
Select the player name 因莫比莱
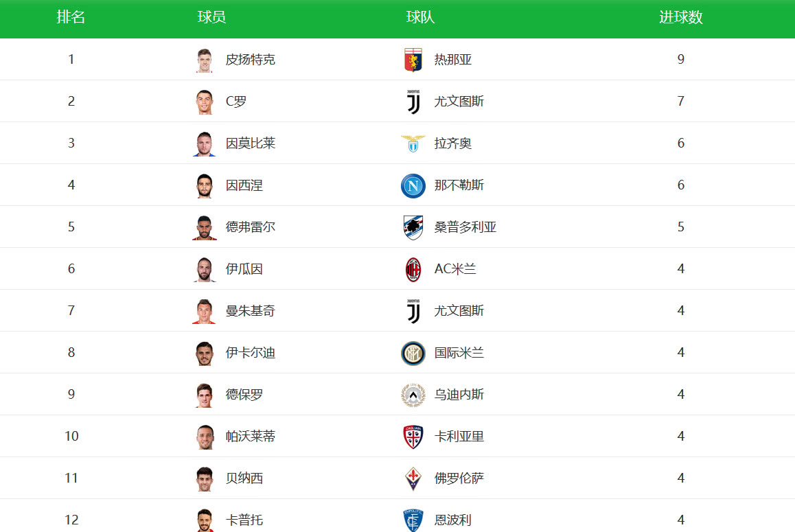click(251, 143)
